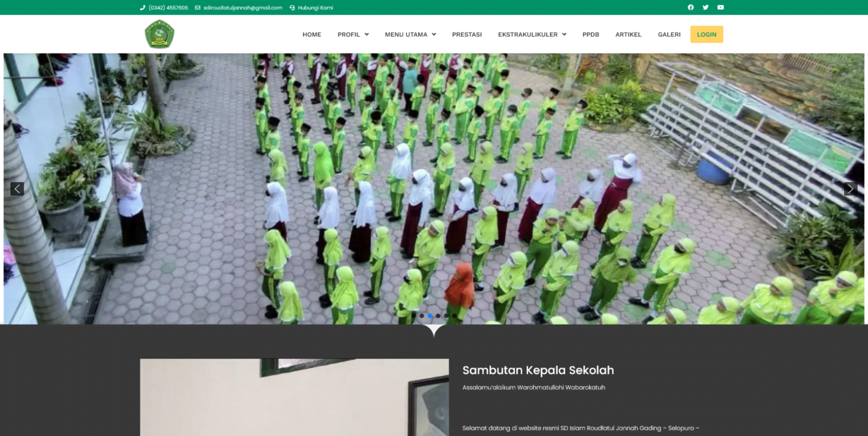
Task: Select the active blue carousel dot
Action: coord(430,316)
